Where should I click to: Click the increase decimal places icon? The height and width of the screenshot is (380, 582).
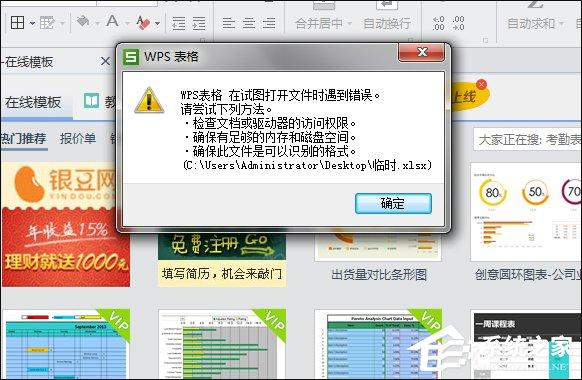click(438, 23)
